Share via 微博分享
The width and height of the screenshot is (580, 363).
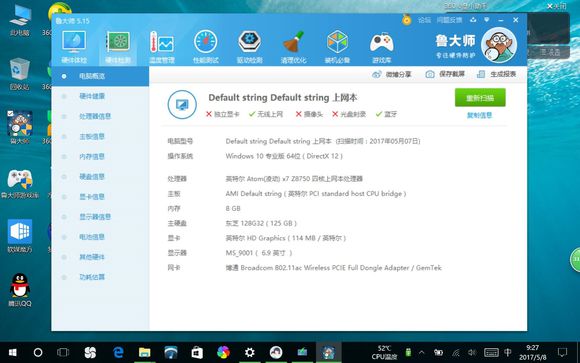pyautogui.click(x=392, y=74)
